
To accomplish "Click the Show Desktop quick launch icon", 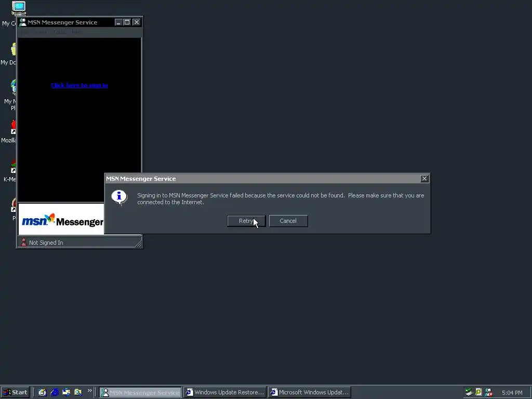I will 43,392.
